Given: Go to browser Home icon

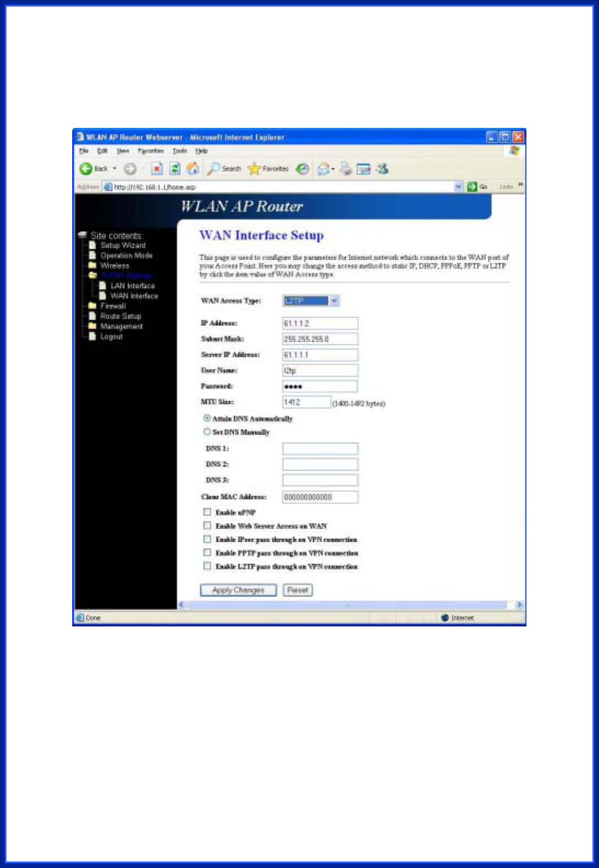Looking at the screenshot, I should click(193, 169).
